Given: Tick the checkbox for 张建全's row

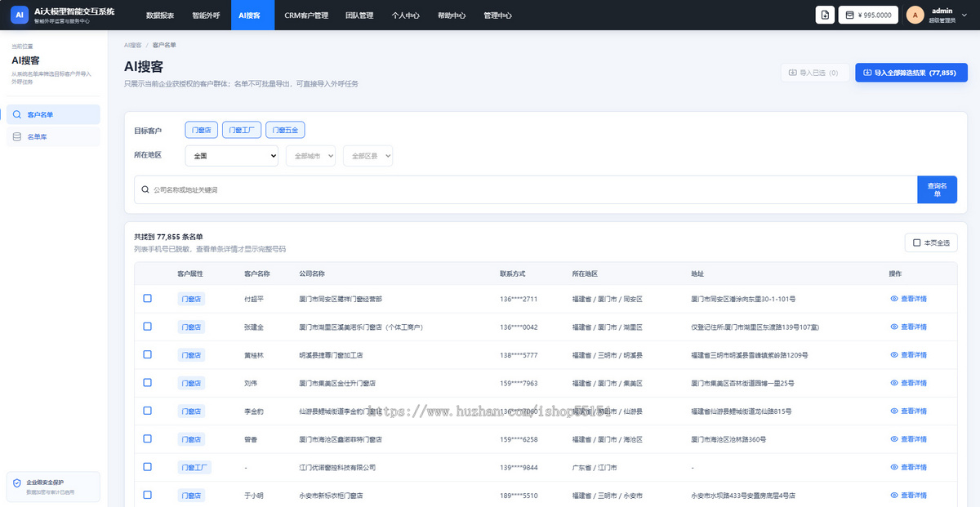Looking at the screenshot, I should (x=148, y=326).
